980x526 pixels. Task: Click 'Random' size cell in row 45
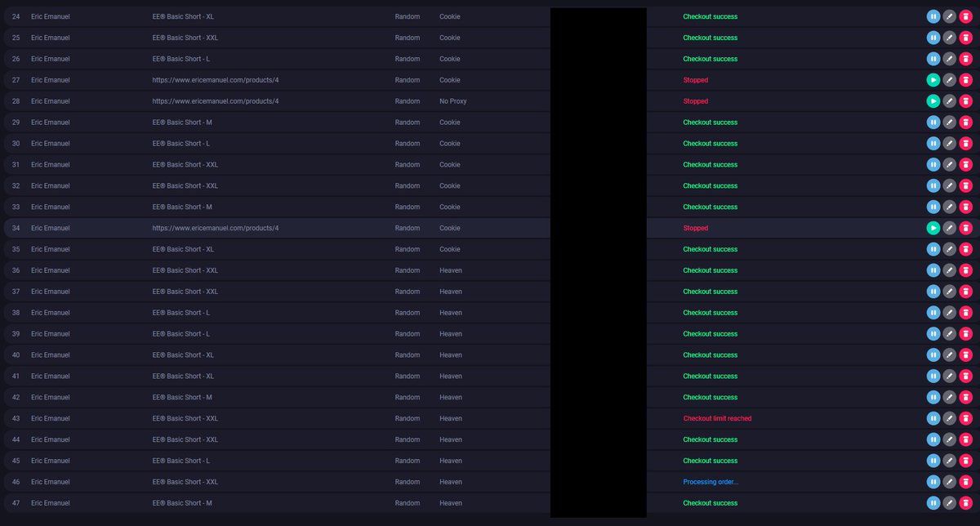[408, 461]
